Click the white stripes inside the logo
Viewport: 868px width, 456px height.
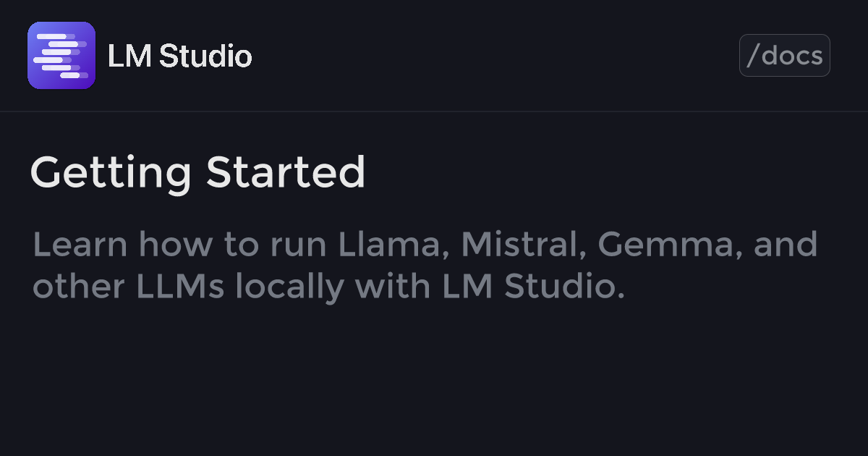tap(61, 56)
